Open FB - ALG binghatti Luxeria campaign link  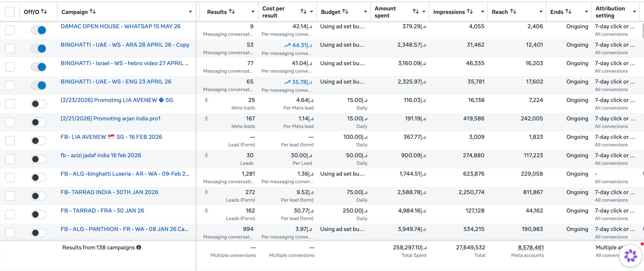[x=125, y=174]
